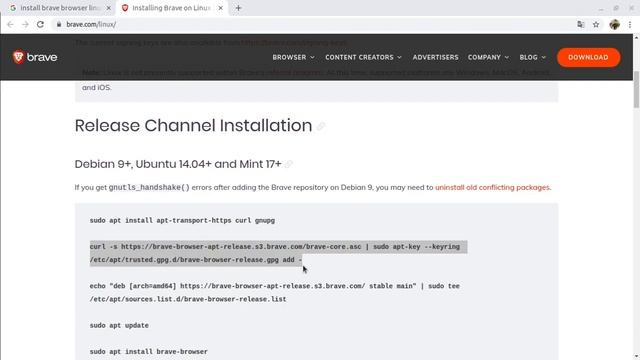Expand the BROWSER nav dropdown
Viewport: 640px width, 360px height.
tap(293, 57)
